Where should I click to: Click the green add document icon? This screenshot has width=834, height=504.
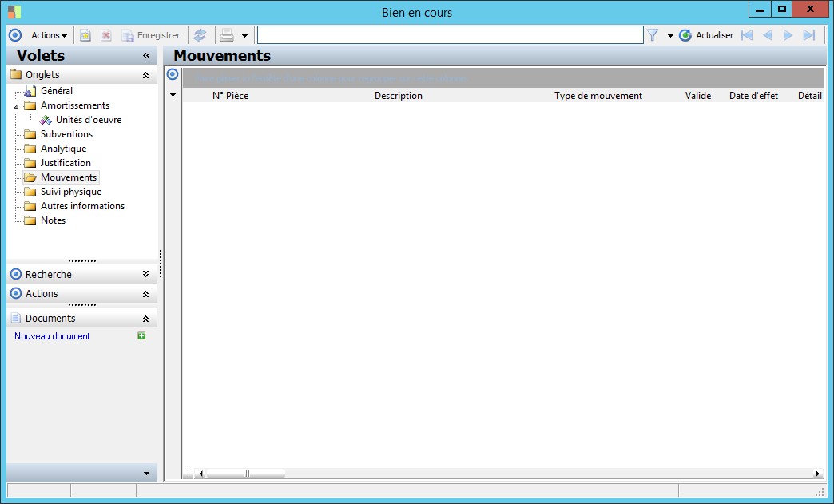tap(141, 335)
